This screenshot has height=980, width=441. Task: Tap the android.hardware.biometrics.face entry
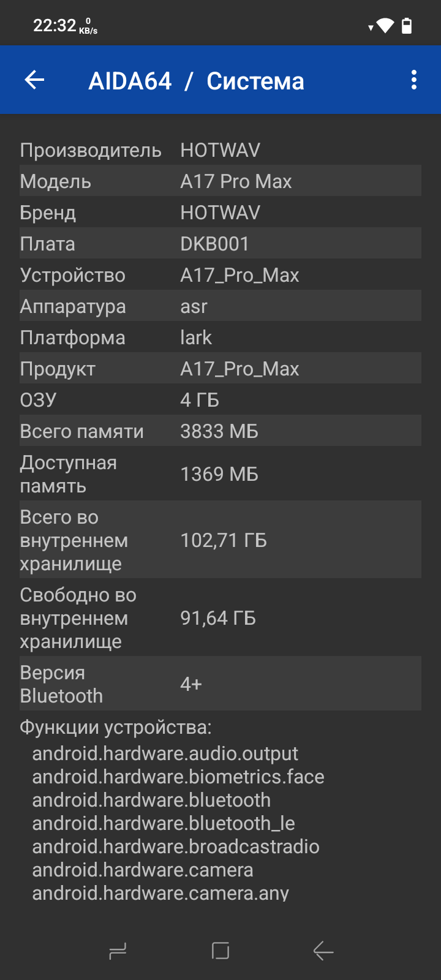point(178,777)
